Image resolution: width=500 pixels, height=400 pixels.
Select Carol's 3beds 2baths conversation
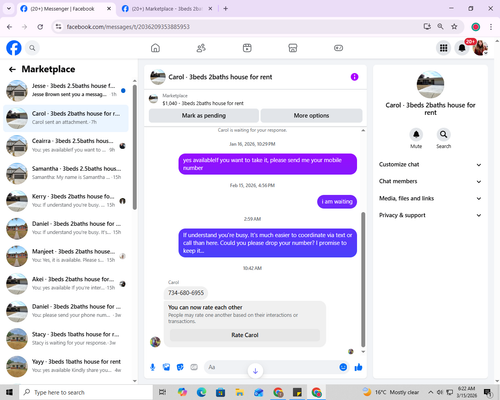coord(66,118)
